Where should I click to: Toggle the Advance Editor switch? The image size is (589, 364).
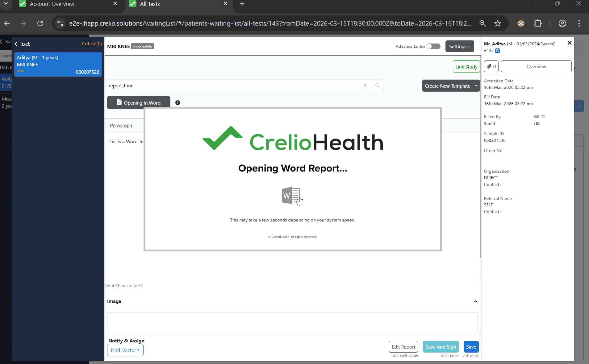pyautogui.click(x=433, y=46)
